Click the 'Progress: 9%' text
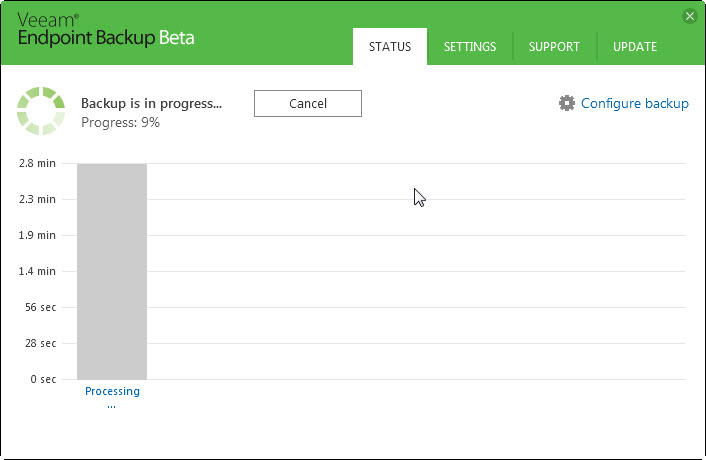 [120, 122]
